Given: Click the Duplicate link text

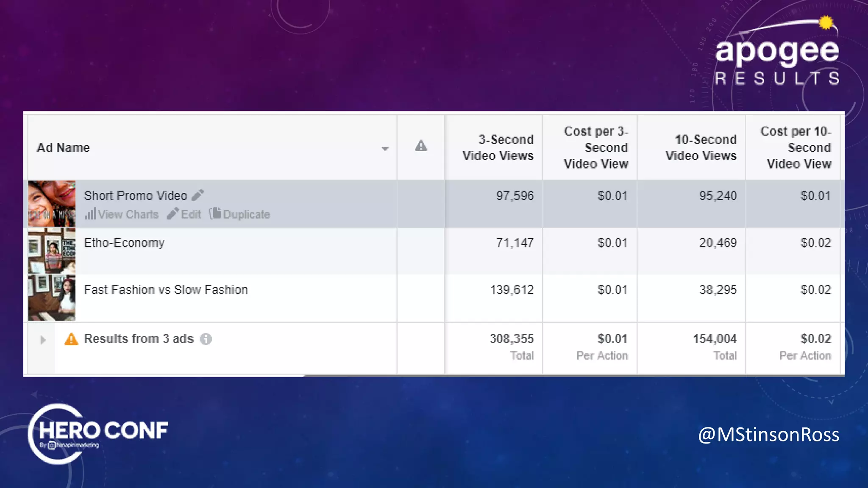Looking at the screenshot, I should pos(247,214).
